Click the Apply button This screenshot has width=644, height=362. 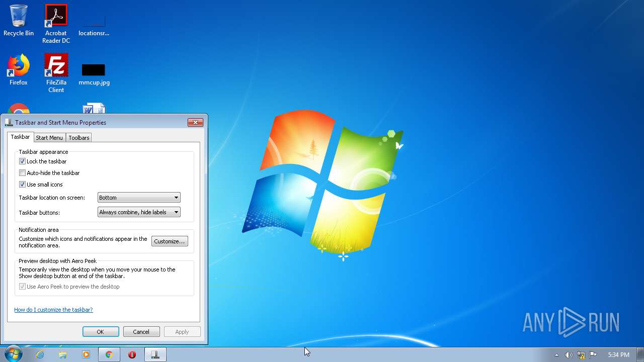[182, 332]
